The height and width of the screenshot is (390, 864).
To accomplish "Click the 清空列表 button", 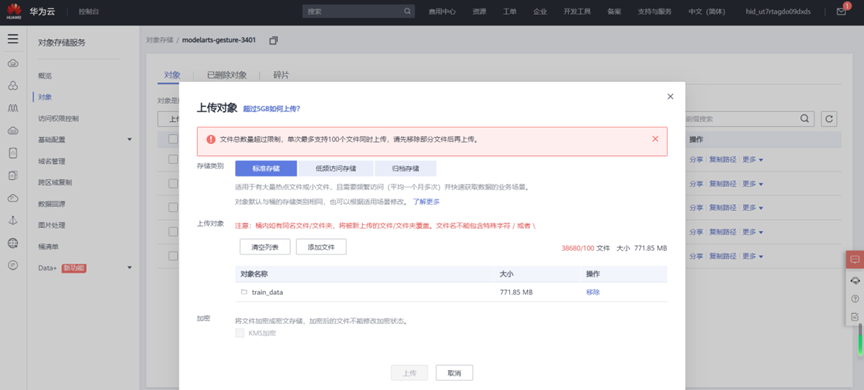I will tap(265, 247).
